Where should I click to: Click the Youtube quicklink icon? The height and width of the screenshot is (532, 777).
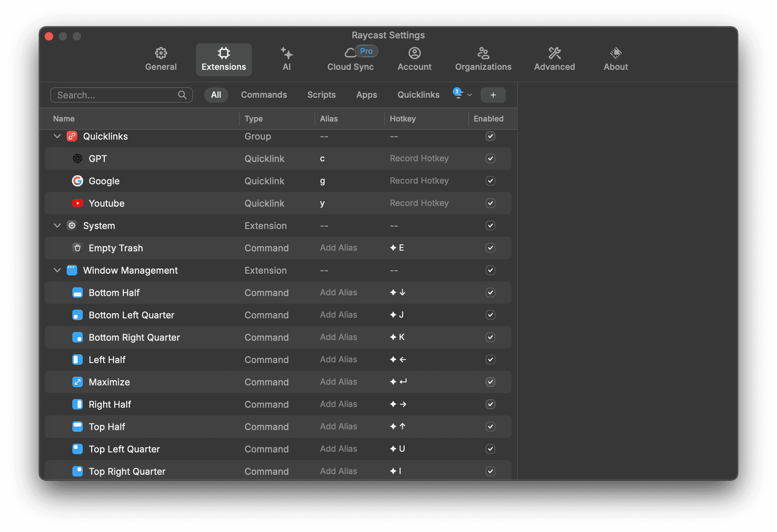tap(78, 203)
